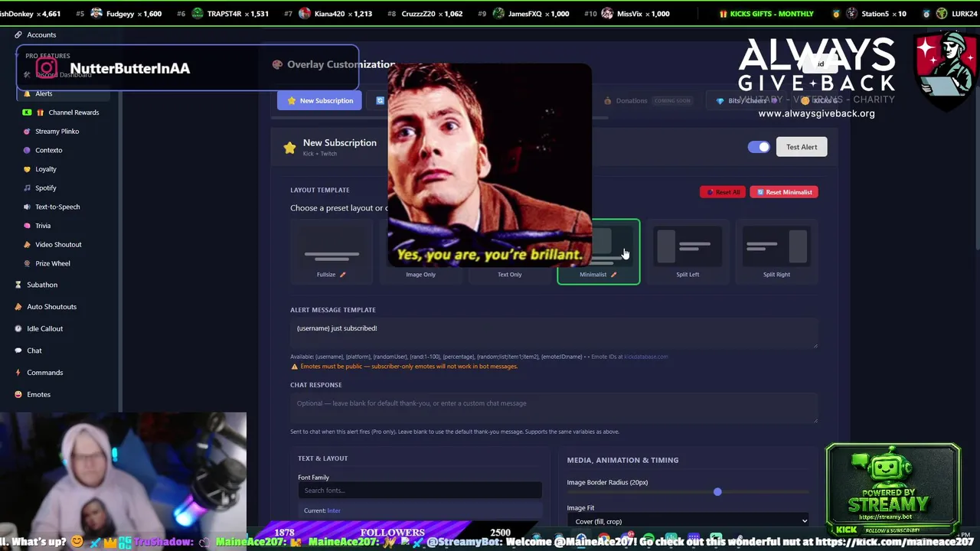Click the Contexto purple circle icon
Viewport: 980px width, 551px height.
click(x=27, y=150)
